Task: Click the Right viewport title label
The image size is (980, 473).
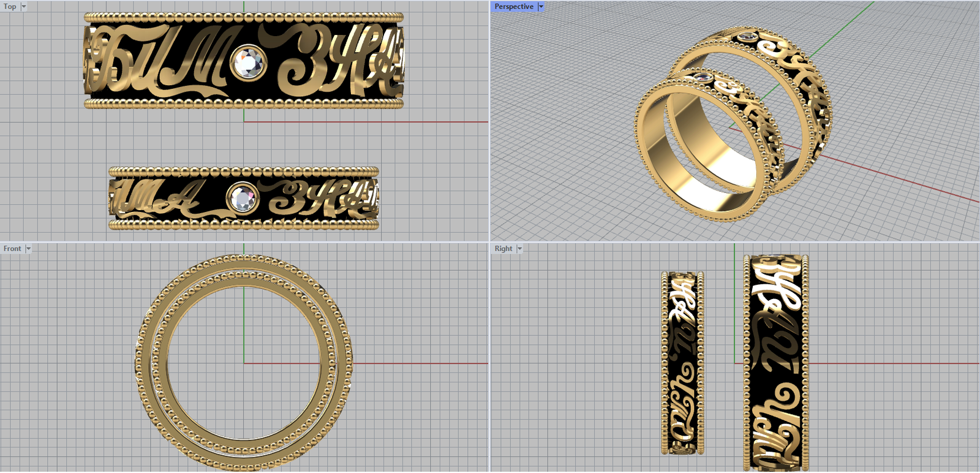Action: pos(503,249)
